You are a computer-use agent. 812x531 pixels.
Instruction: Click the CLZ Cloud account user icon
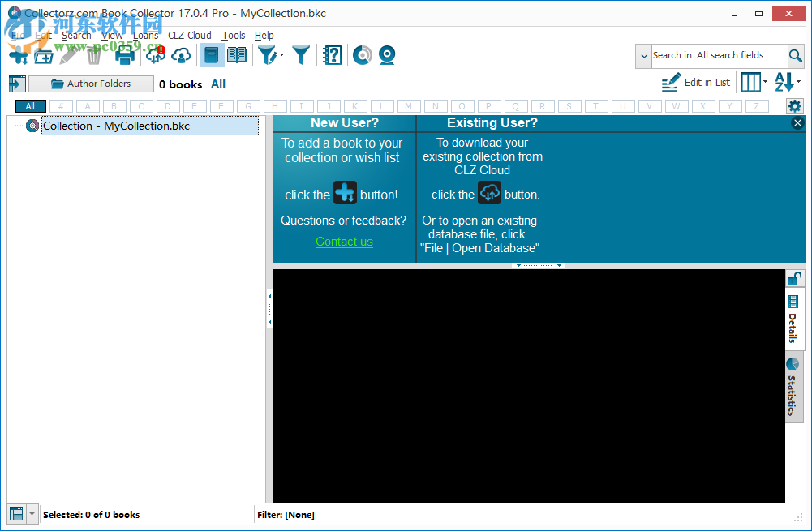(x=181, y=55)
